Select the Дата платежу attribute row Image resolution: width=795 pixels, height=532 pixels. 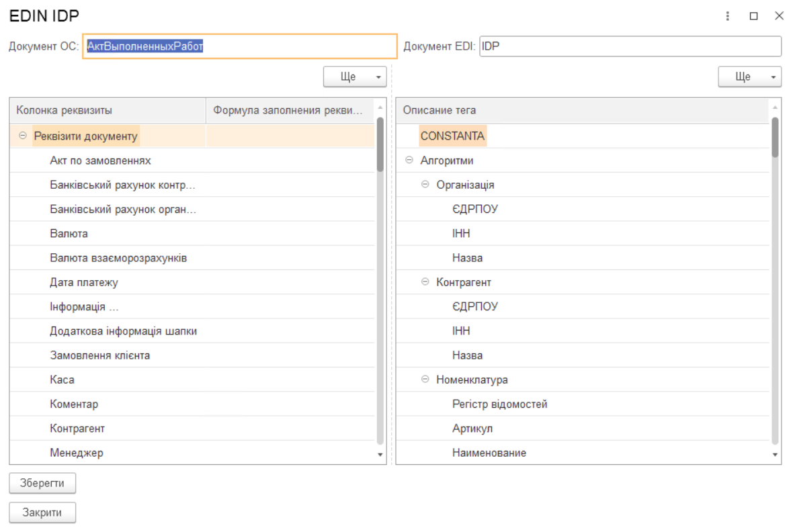click(84, 283)
